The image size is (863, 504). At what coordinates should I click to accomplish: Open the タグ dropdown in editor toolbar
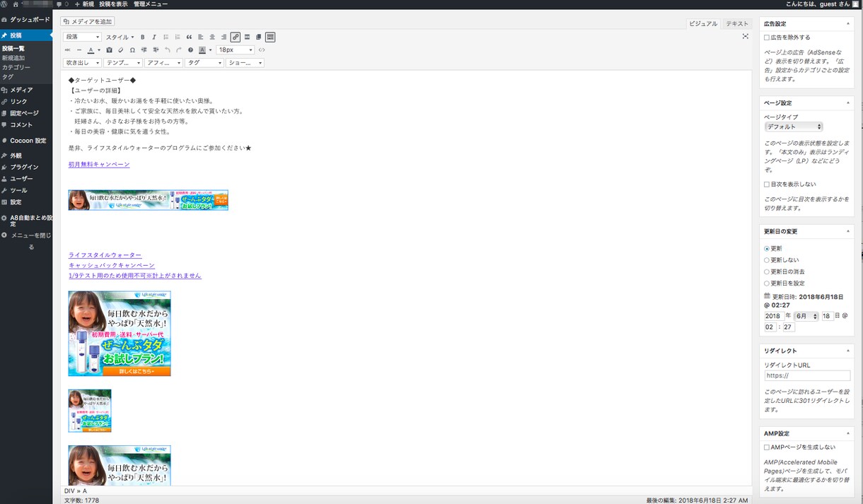(204, 63)
